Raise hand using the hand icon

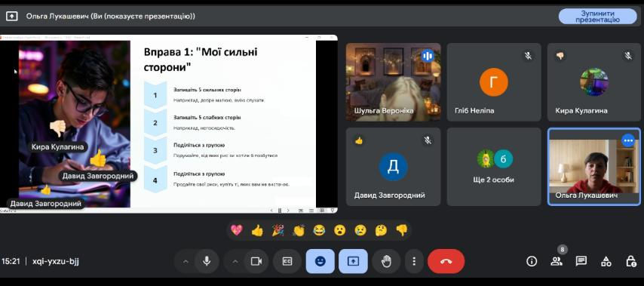pyautogui.click(x=386, y=261)
